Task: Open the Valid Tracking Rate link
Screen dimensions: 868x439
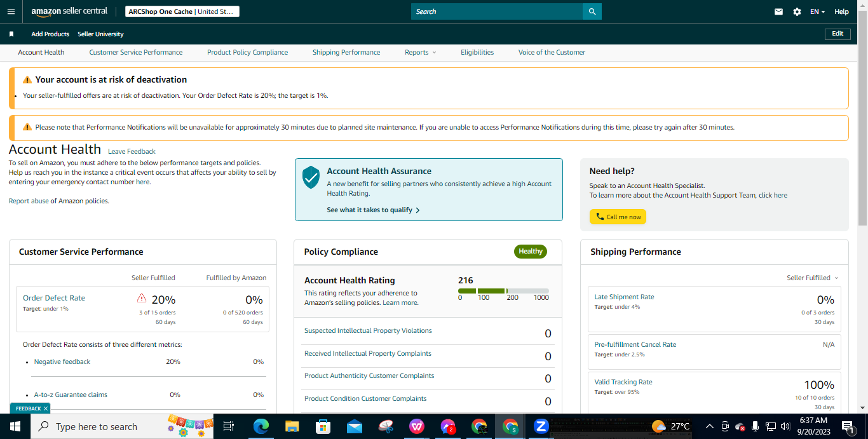Action: pyautogui.click(x=623, y=382)
